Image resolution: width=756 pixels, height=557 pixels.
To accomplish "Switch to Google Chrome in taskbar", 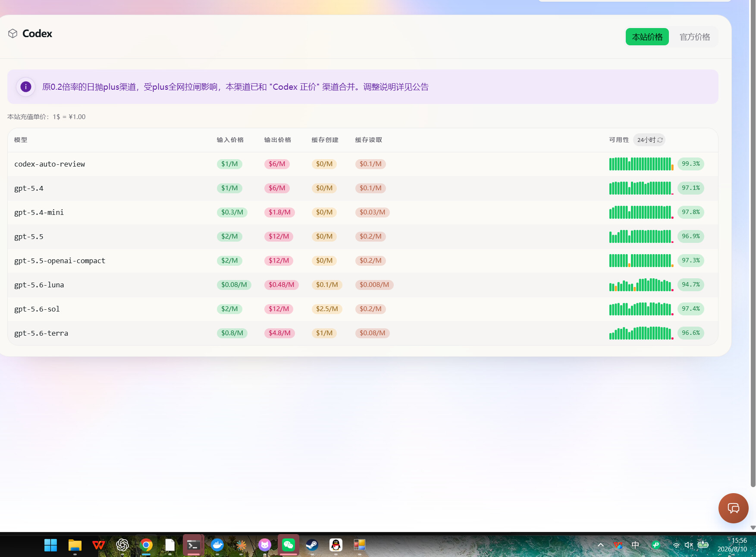I will point(146,545).
